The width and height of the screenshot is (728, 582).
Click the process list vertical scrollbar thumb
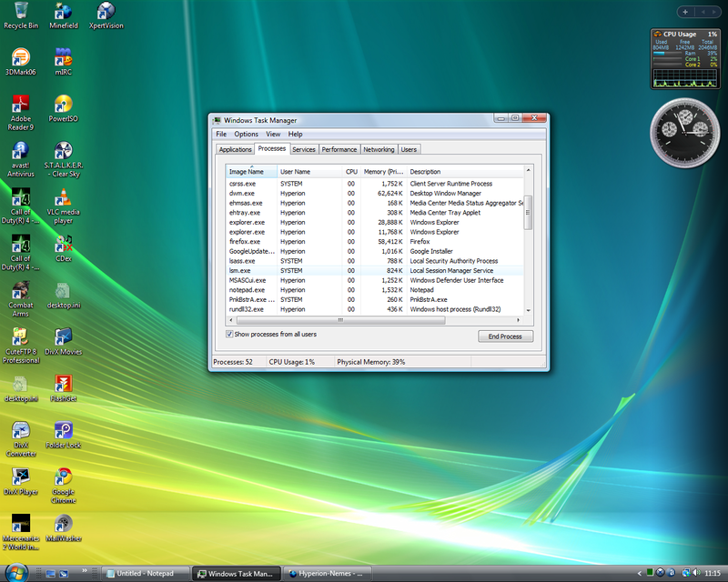point(528,213)
